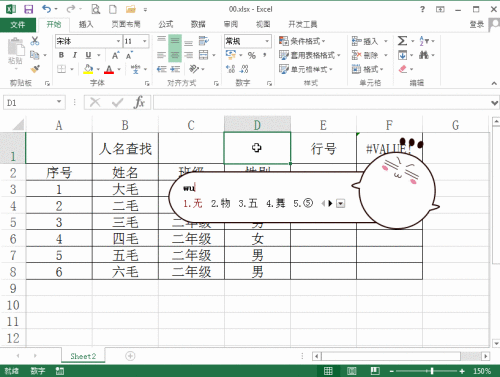Click the Paste clipboard icon

(15, 47)
